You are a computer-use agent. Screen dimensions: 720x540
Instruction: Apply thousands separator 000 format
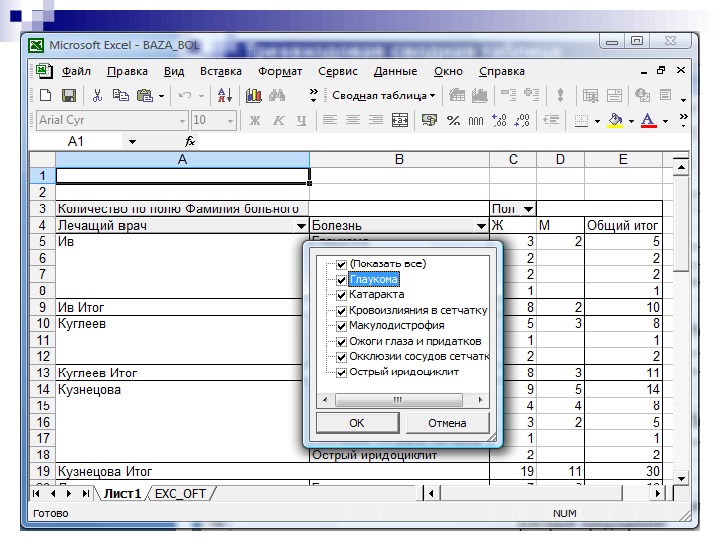click(x=476, y=120)
